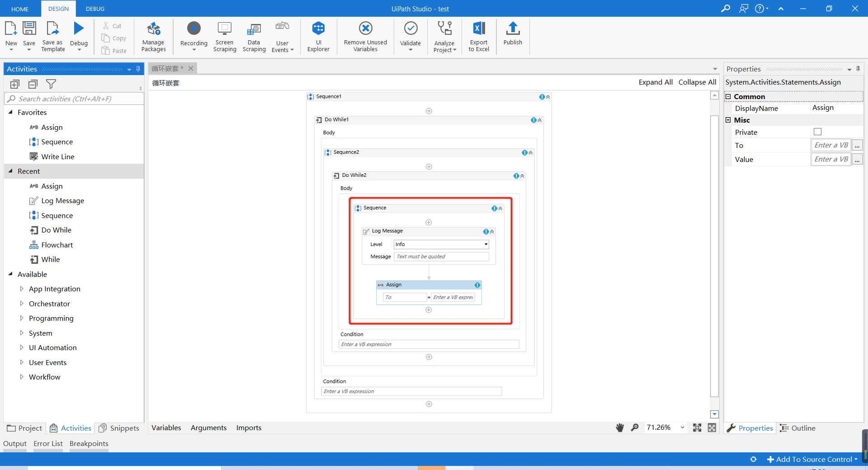Fit workflow to screen
The image size is (868, 470).
[697, 427]
